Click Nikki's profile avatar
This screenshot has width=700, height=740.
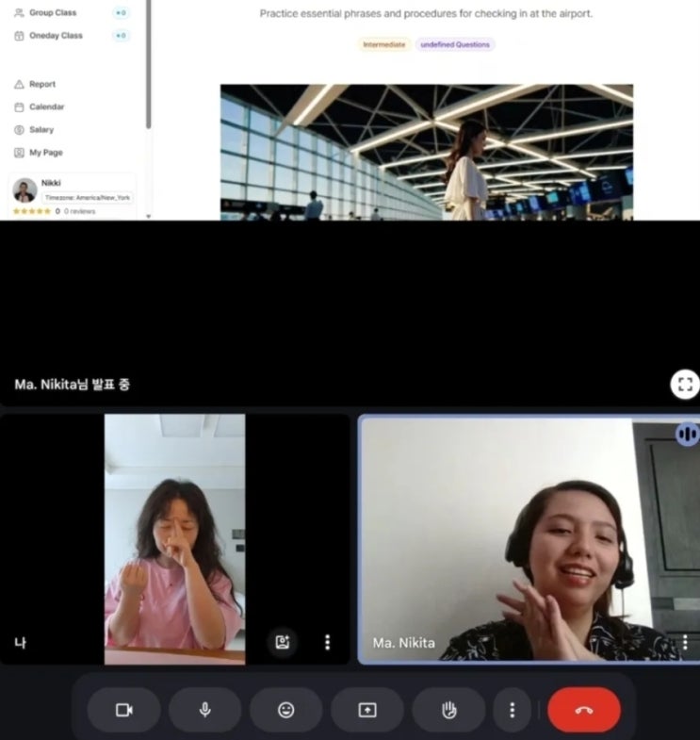24,190
